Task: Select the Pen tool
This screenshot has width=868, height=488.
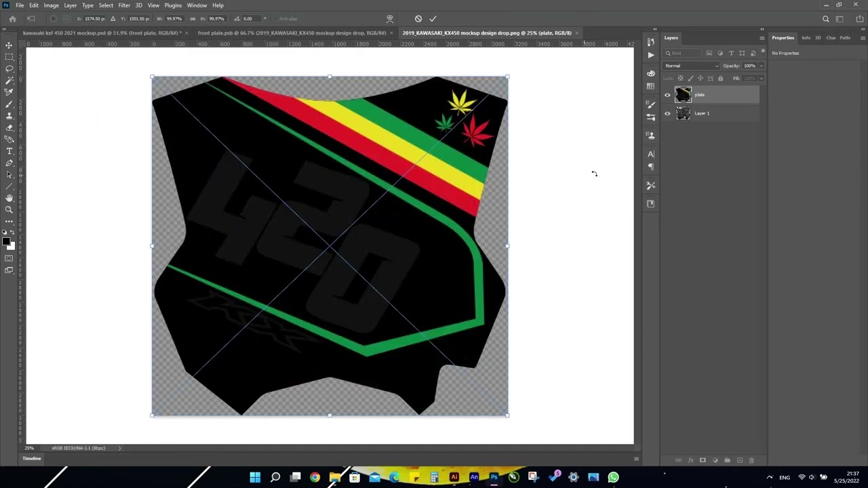Action: coord(9,163)
